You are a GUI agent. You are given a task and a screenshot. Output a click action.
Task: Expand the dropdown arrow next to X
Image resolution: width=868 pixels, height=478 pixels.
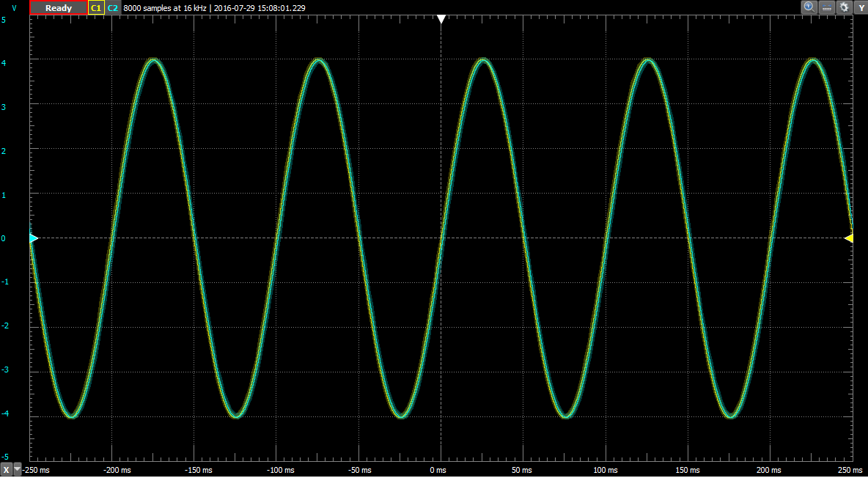(17, 470)
